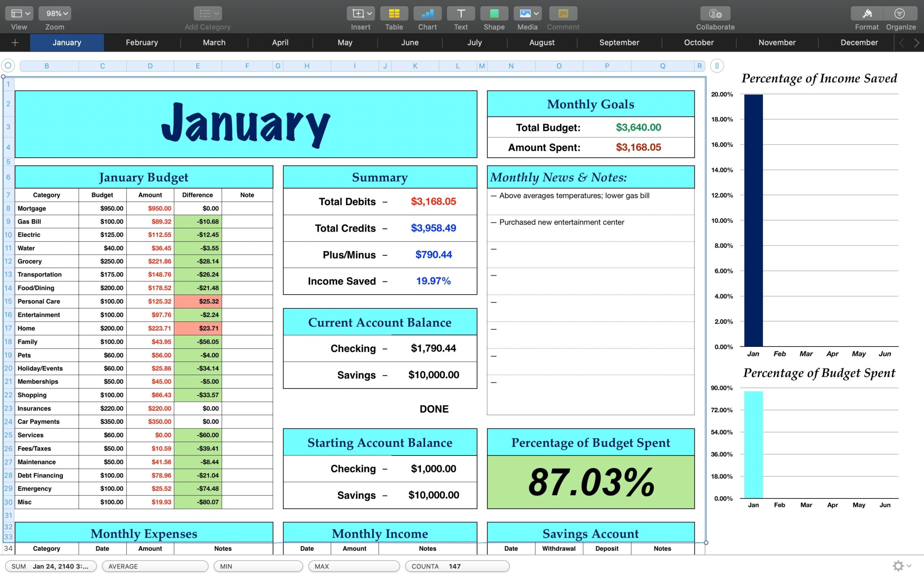This screenshot has height=577, width=924.
Task: Add a new sheet with the plus button
Action: (15, 42)
